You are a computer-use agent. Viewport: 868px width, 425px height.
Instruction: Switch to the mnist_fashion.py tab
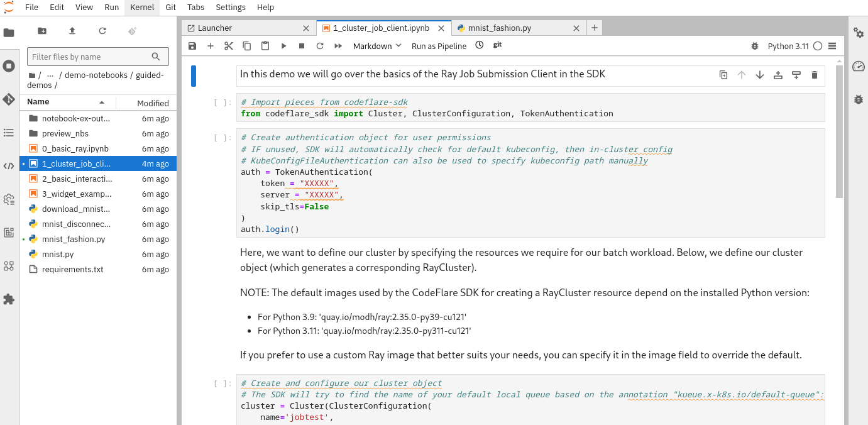tap(499, 28)
